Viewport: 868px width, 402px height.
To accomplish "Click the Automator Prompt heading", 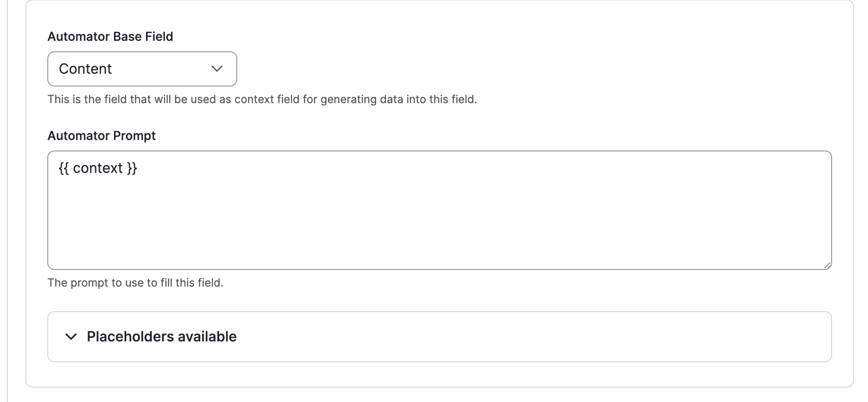I will point(102,136).
